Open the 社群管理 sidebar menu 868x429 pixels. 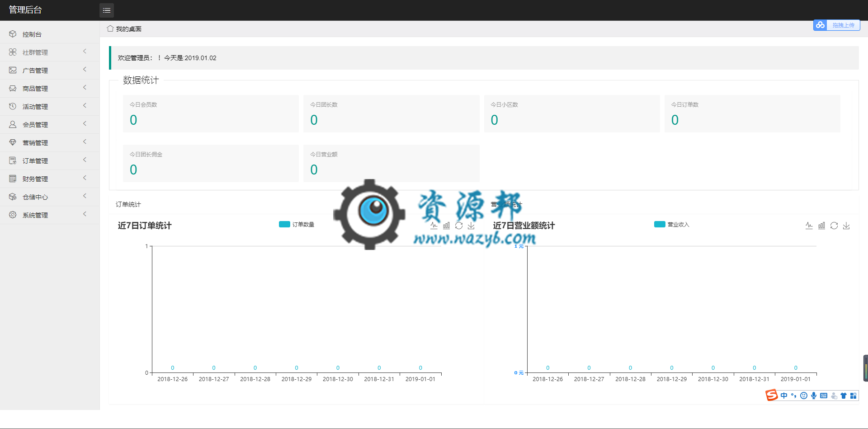tap(50, 52)
